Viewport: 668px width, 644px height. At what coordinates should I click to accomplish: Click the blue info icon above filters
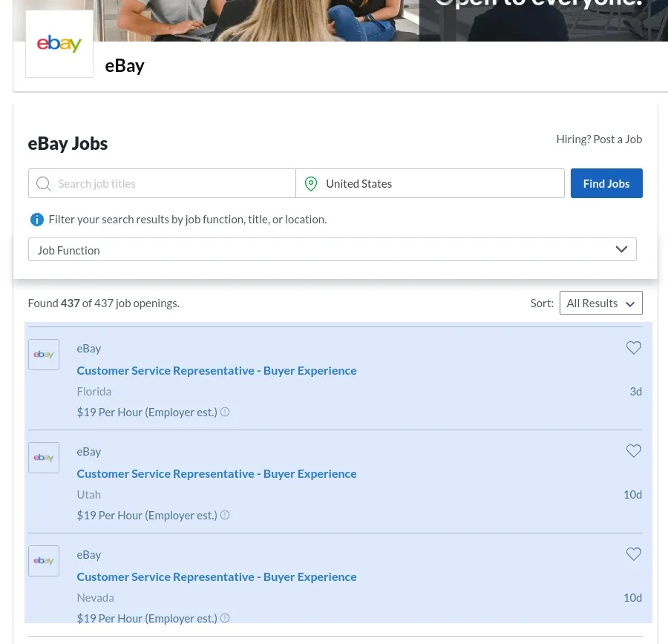tap(36, 219)
